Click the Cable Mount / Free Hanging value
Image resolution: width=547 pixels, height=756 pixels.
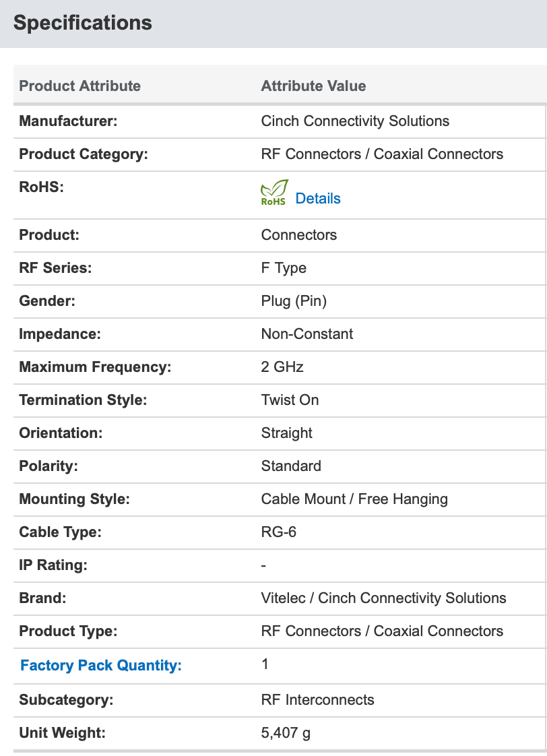tap(354, 499)
